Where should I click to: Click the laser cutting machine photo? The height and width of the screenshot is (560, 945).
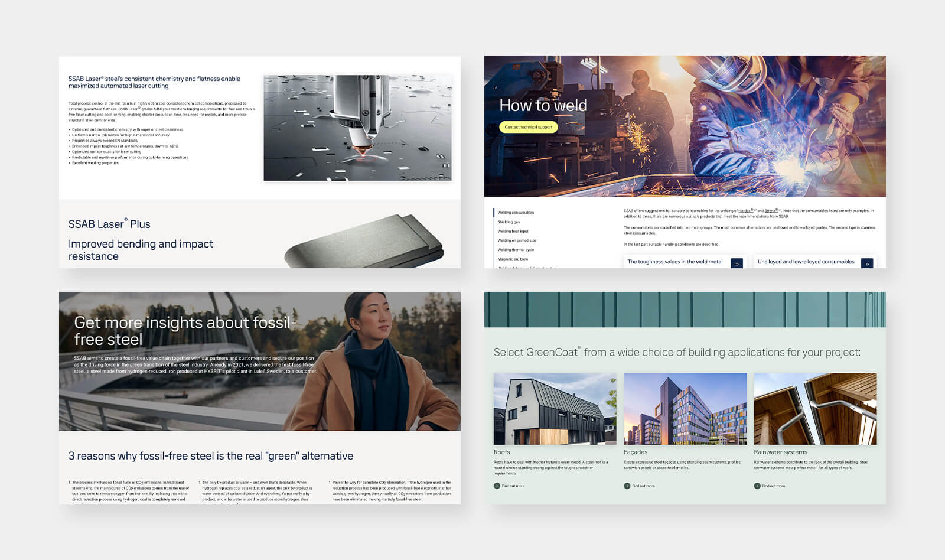(x=357, y=128)
